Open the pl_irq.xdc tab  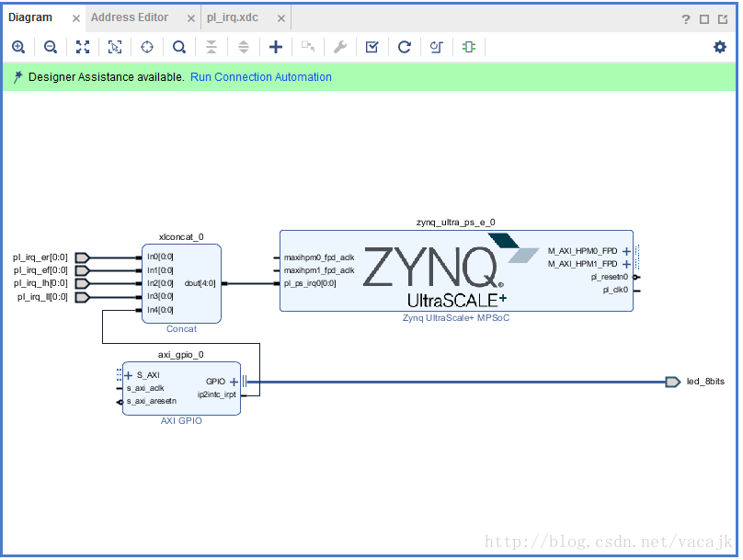point(232,17)
